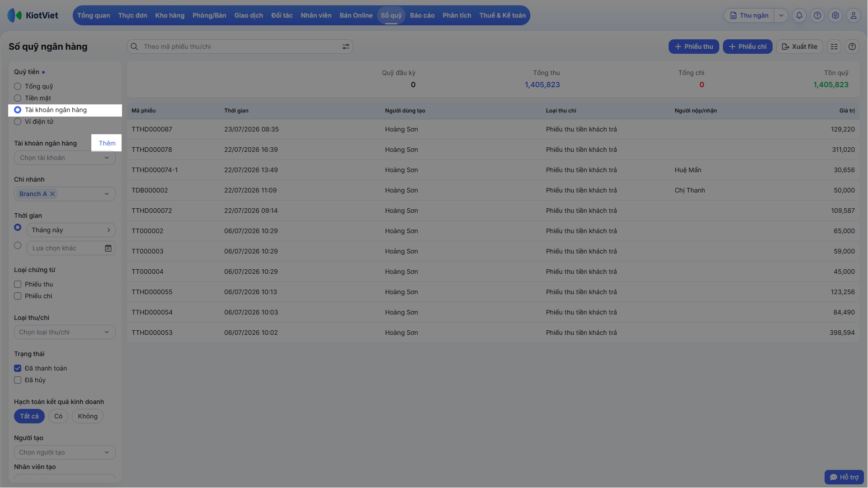Click the Tồn quỹ total 1,405,823
Screen dimensions: 868x488
click(x=830, y=85)
